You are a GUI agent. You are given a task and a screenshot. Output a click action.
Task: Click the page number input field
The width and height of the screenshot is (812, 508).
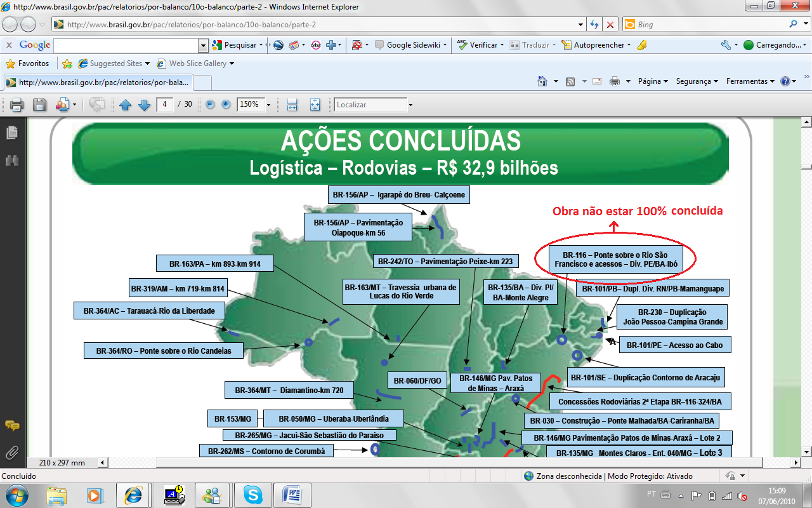(165, 104)
